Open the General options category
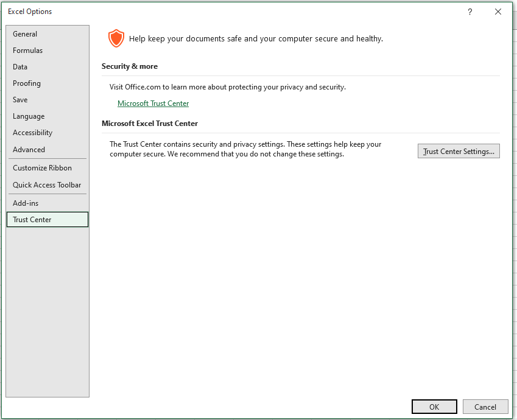This screenshot has width=517, height=420. (x=47, y=34)
